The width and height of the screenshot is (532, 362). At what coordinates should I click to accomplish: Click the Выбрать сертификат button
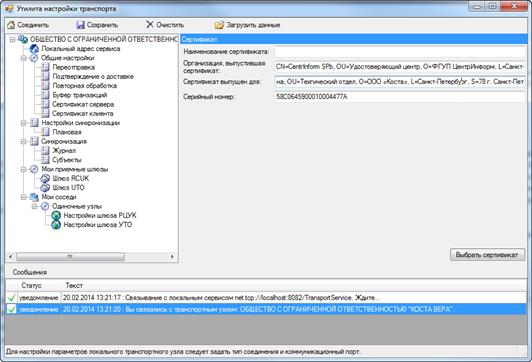click(487, 255)
